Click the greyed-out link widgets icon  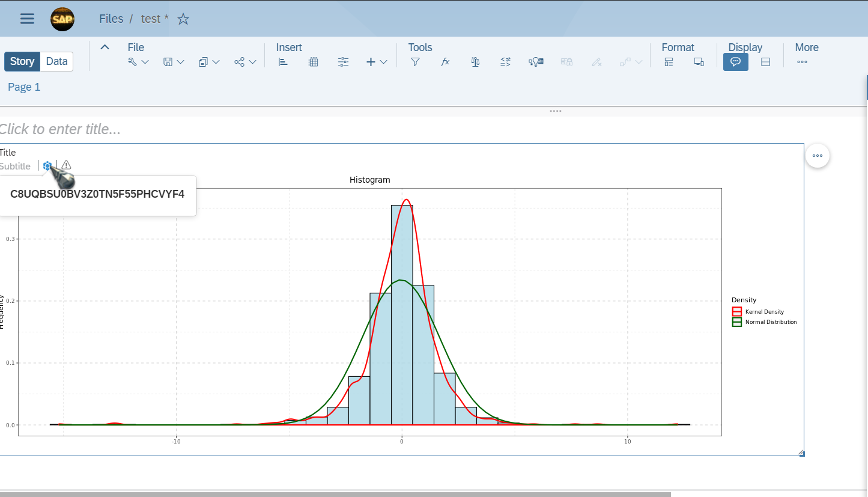625,61
